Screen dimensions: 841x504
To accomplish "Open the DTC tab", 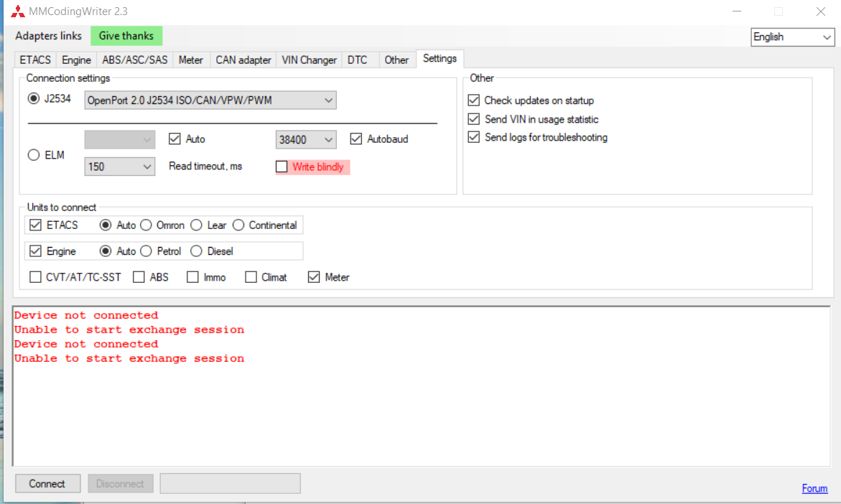I will pyautogui.click(x=357, y=60).
